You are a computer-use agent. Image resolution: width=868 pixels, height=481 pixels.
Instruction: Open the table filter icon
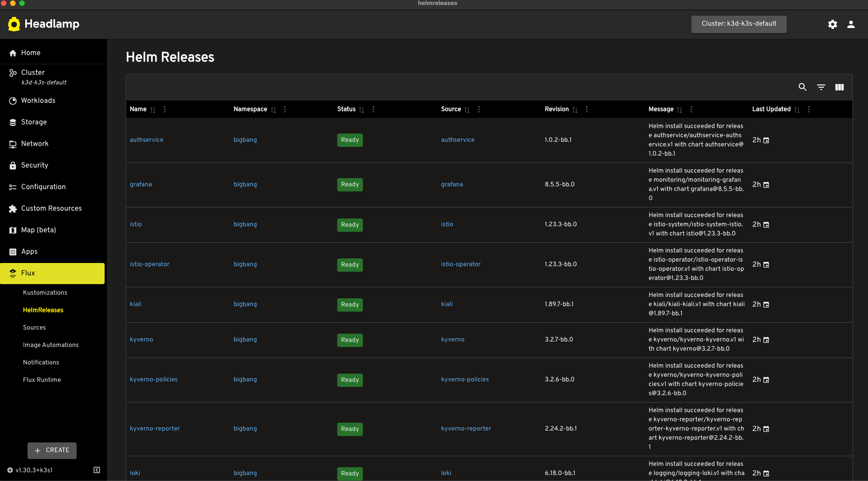point(821,87)
